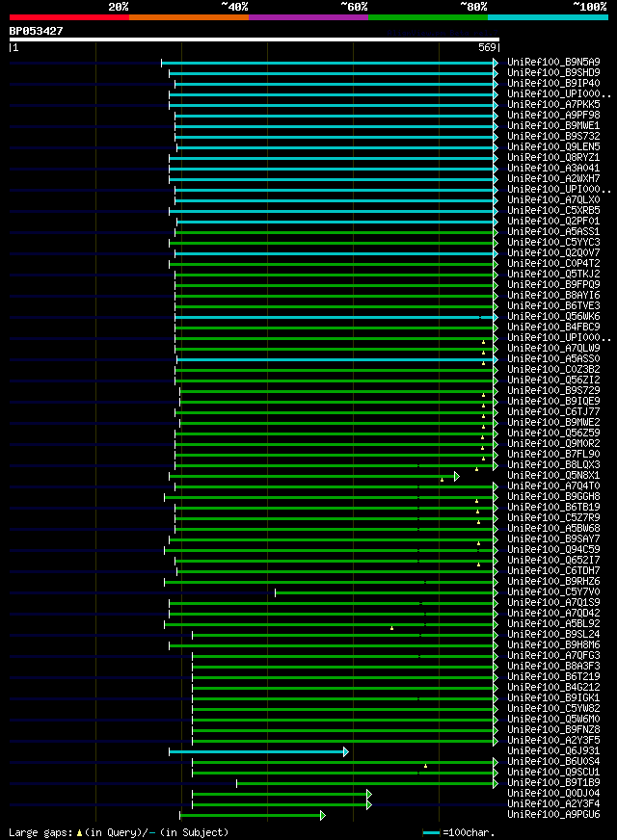This screenshot has width=617, height=840.
Task: Open hit UniRef100_B9MWE1
Action: 553,125
